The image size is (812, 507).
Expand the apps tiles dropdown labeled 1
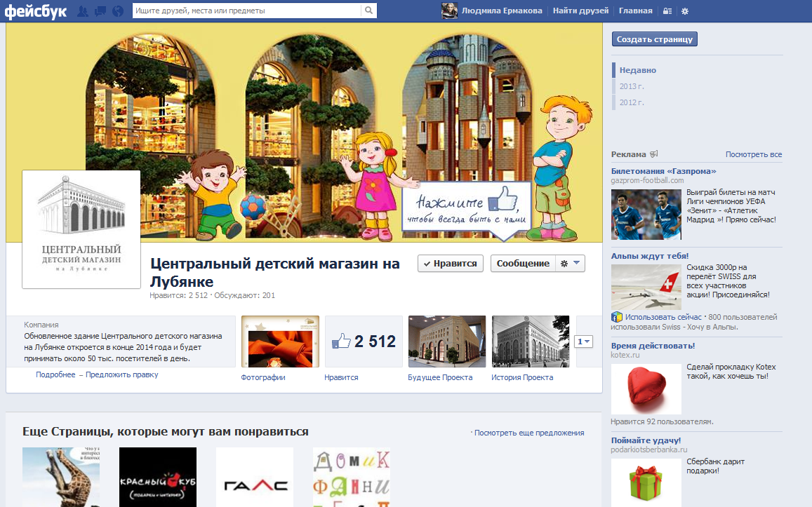(584, 342)
